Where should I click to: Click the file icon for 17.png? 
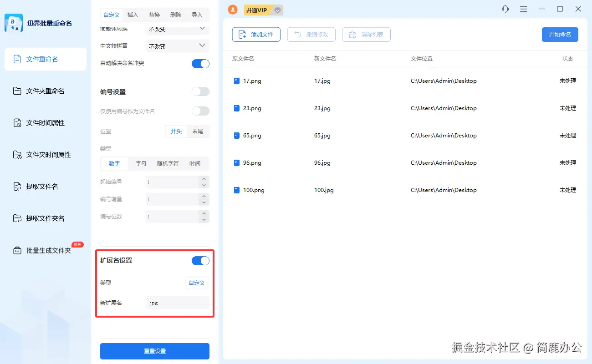(236, 81)
